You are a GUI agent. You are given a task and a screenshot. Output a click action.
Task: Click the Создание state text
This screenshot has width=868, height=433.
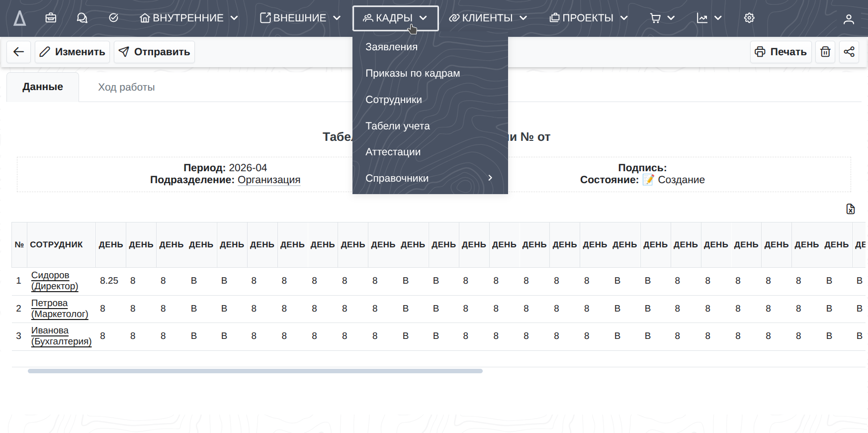pyautogui.click(x=681, y=180)
